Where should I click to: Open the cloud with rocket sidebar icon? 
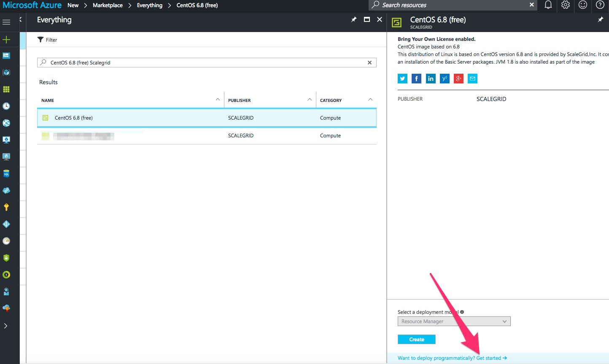tap(6, 308)
